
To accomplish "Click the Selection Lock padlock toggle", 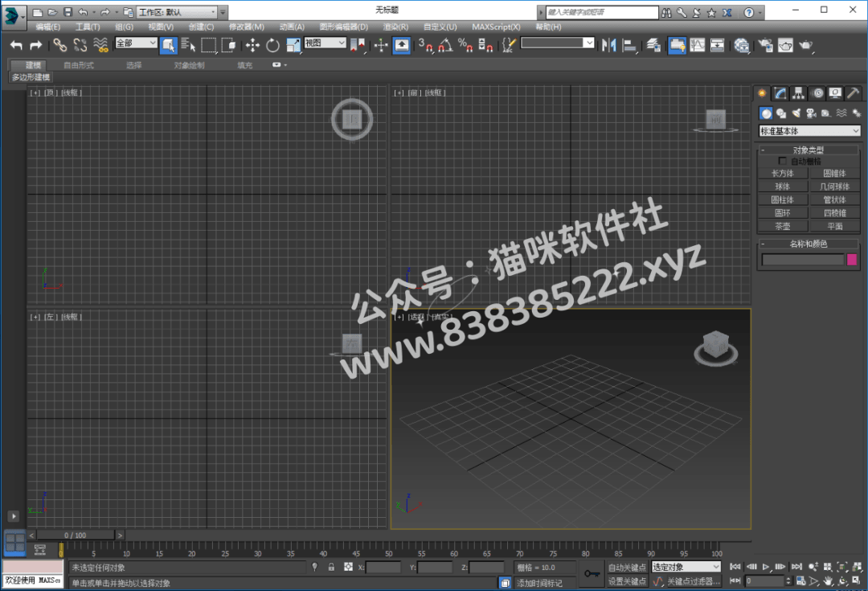I will (x=331, y=567).
